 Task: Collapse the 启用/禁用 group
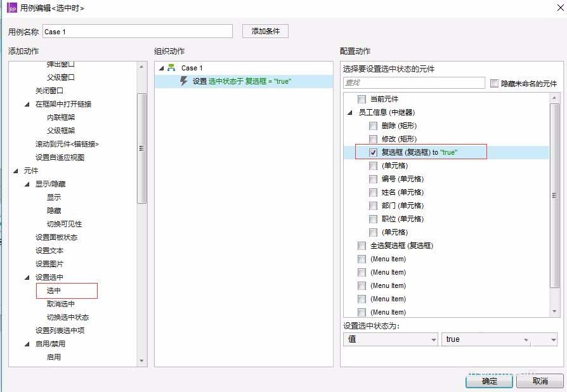pyautogui.click(x=27, y=344)
